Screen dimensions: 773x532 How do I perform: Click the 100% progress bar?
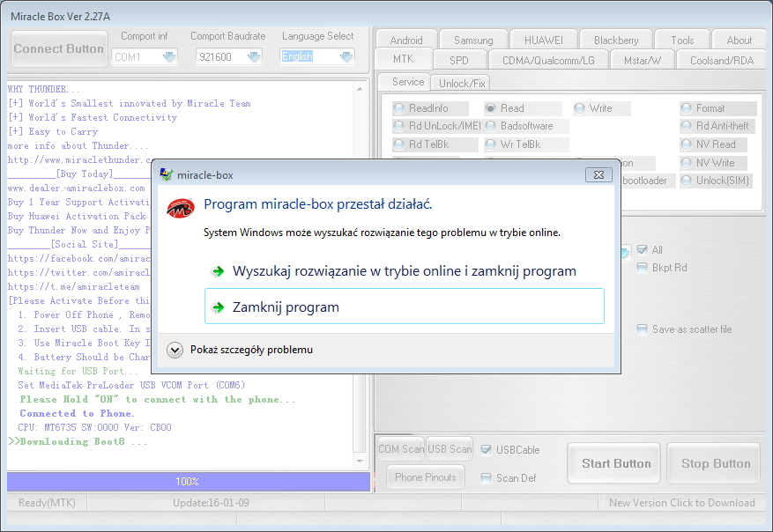tap(189, 482)
